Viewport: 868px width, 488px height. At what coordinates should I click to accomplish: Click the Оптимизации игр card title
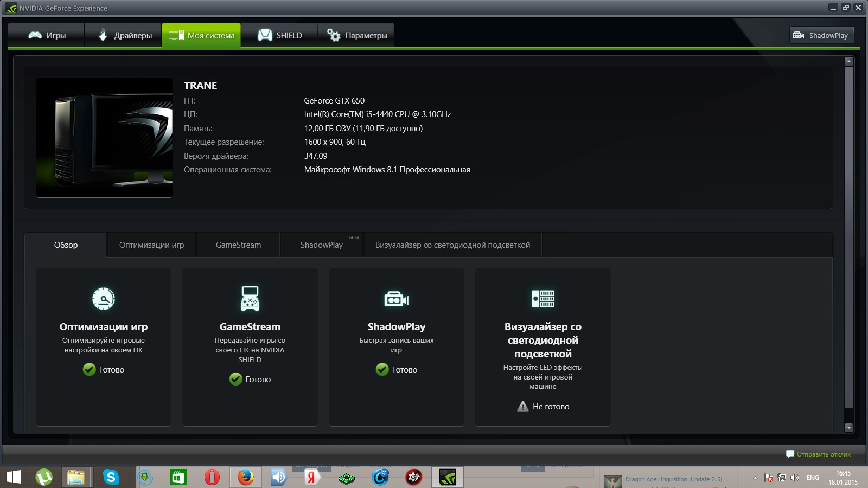(x=104, y=326)
